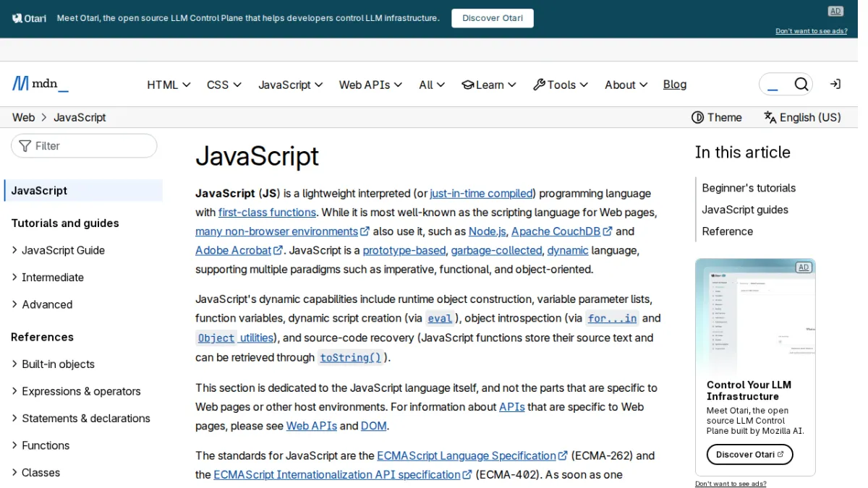Image resolution: width=868 pixels, height=488 pixels.
Task: Expand Expressions & operators
Action: point(81,391)
